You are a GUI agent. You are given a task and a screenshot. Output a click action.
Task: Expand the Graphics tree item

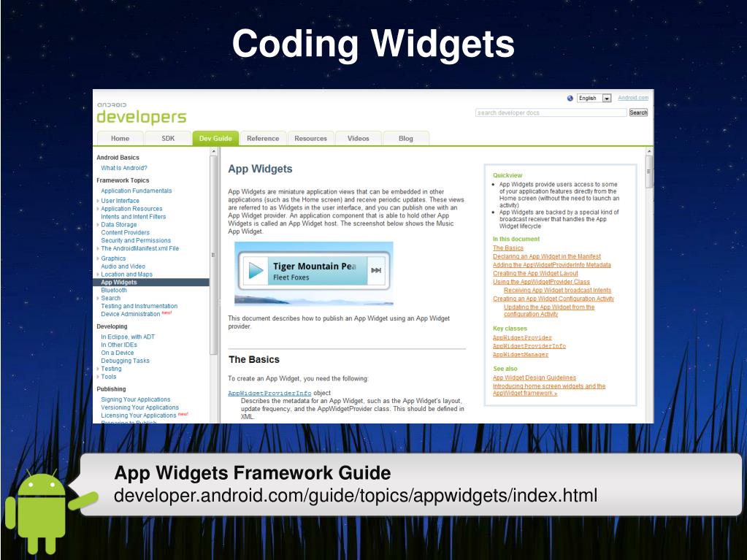tap(98, 258)
